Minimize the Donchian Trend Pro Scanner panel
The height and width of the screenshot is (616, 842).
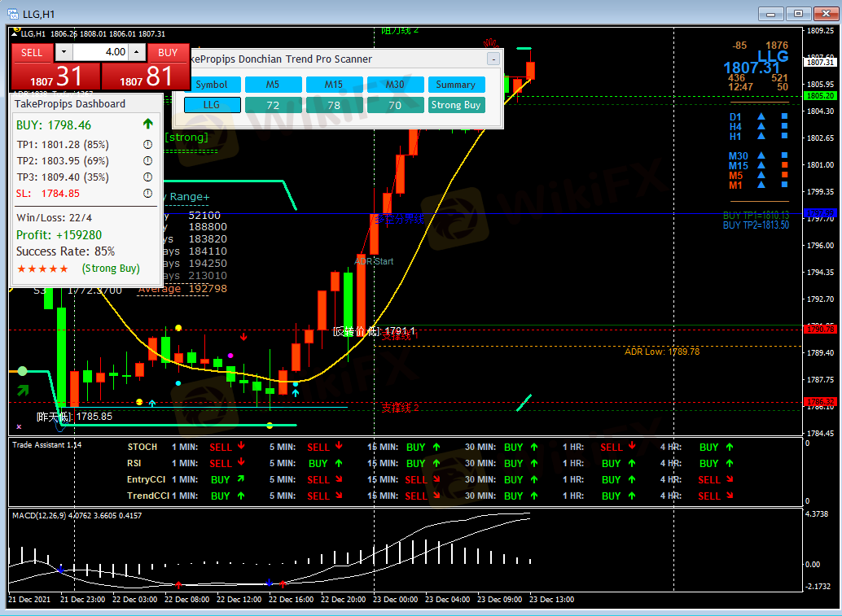493,59
